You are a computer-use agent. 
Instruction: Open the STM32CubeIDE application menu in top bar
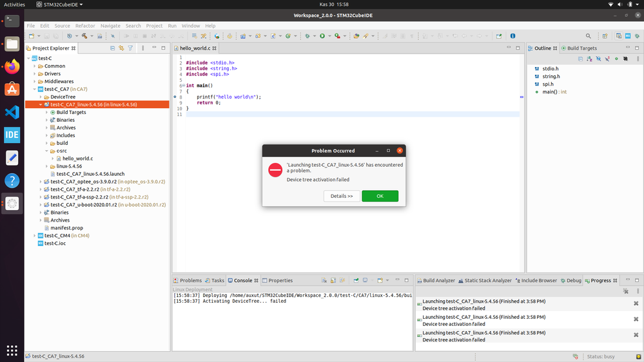coord(59,5)
